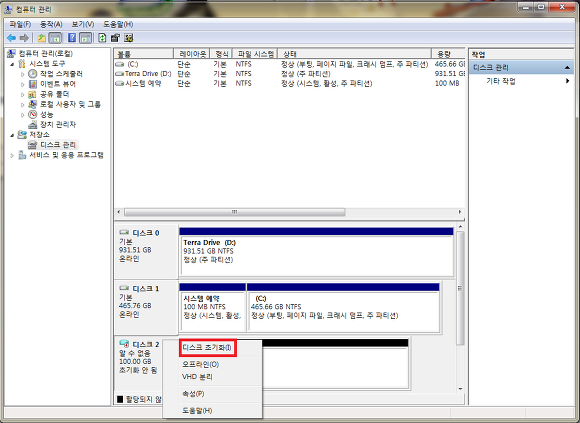Open the 도움말(H) menu in the menu bar

118,24
